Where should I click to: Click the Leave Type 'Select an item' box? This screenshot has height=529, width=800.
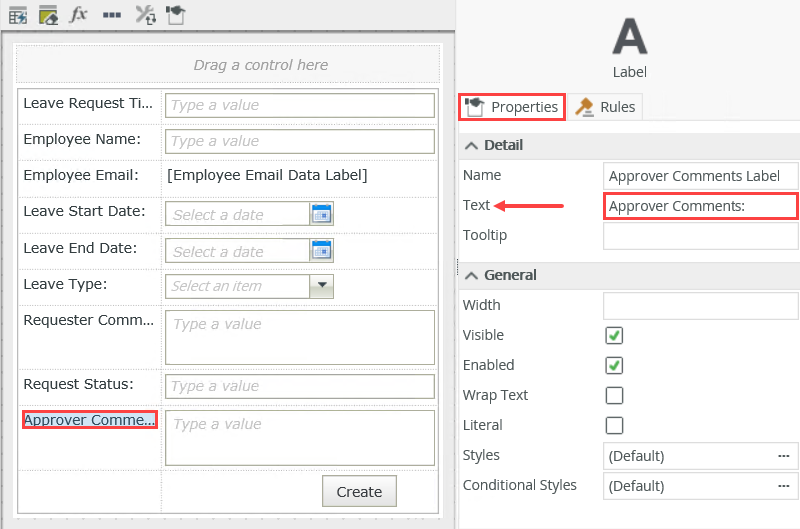(x=237, y=286)
